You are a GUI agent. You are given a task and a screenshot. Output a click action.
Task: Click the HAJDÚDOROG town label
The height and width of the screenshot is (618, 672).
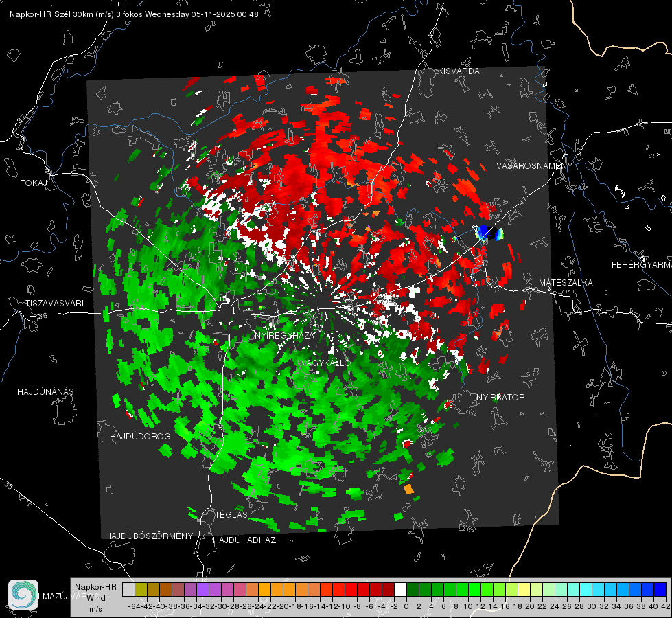click(140, 437)
